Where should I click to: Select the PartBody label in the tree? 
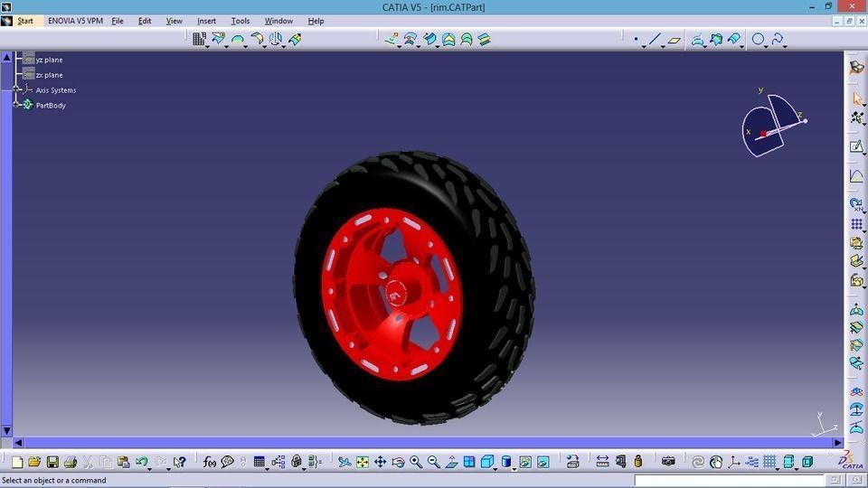click(x=51, y=105)
